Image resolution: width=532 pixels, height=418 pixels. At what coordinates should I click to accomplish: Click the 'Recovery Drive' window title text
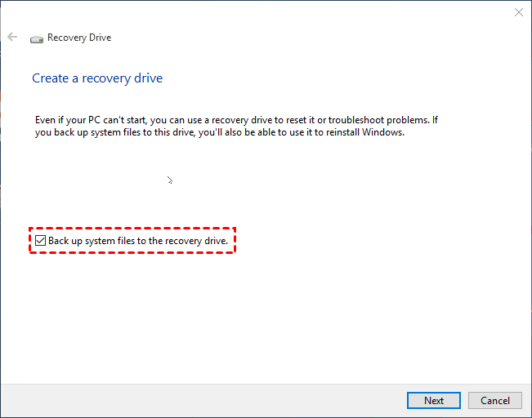(x=79, y=38)
